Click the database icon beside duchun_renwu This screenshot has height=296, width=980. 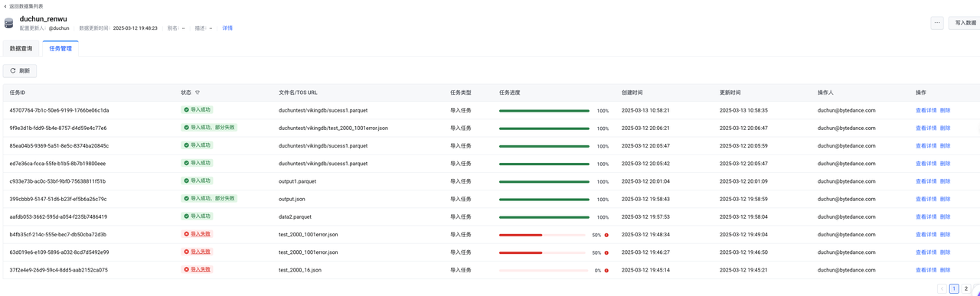tap(9, 23)
